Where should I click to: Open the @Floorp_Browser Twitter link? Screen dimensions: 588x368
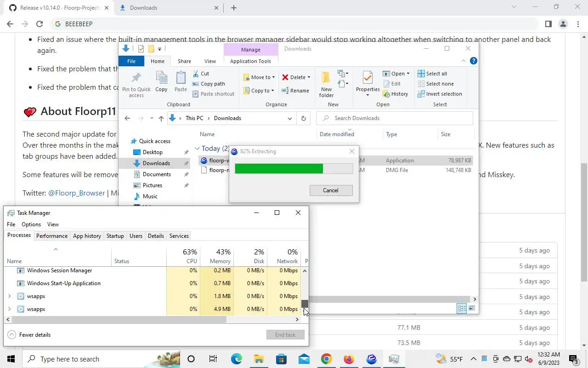77,193
